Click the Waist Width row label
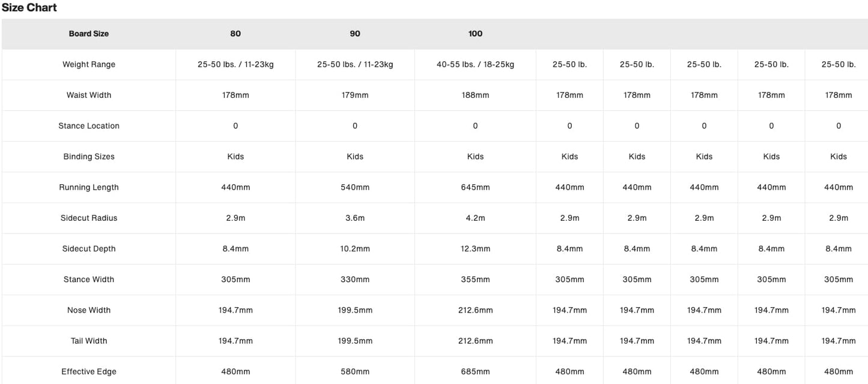The image size is (868, 384). [x=89, y=95]
